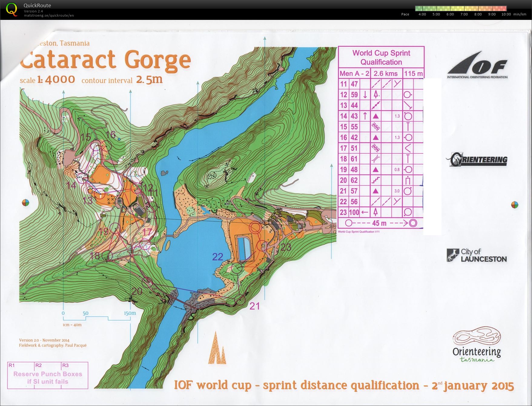Click the Fieldwork & cartography: Paul Pacqué credit
The image size is (532, 406).
coord(53,345)
